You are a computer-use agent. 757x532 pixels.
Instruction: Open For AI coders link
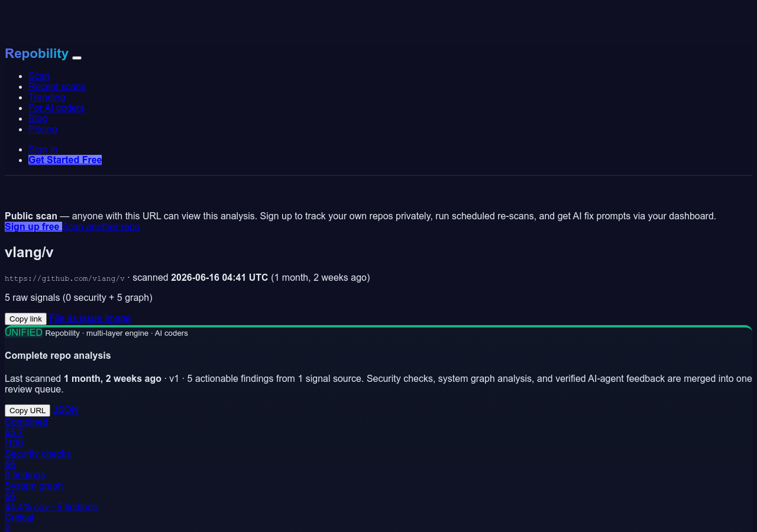tap(56, 108)
